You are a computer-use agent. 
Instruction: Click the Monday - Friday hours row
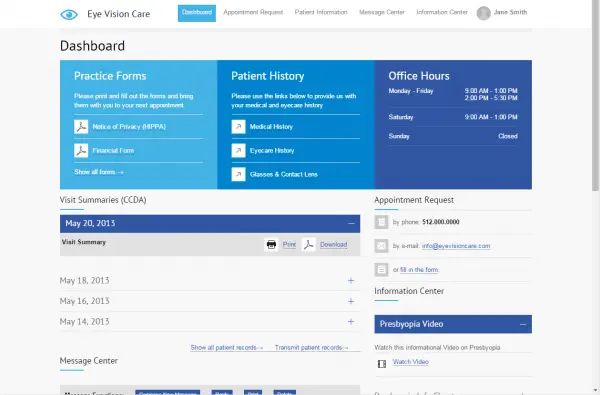(x=453, y=94)
